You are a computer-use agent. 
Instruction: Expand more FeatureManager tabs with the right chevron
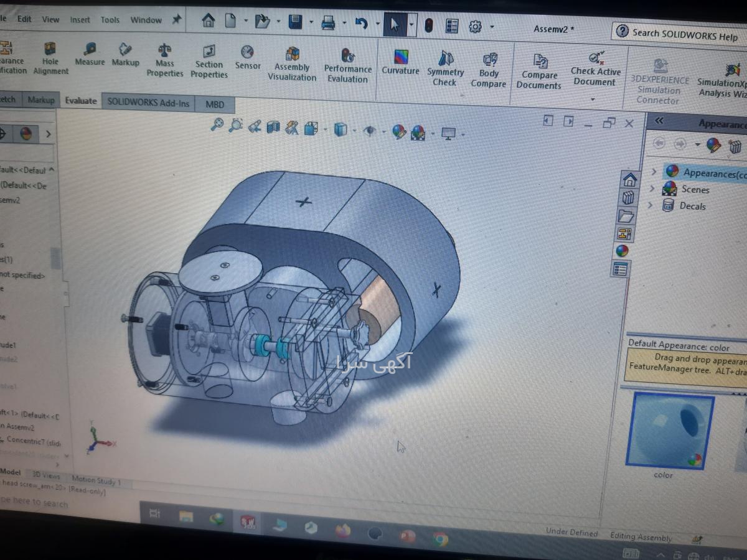point(48,134)
